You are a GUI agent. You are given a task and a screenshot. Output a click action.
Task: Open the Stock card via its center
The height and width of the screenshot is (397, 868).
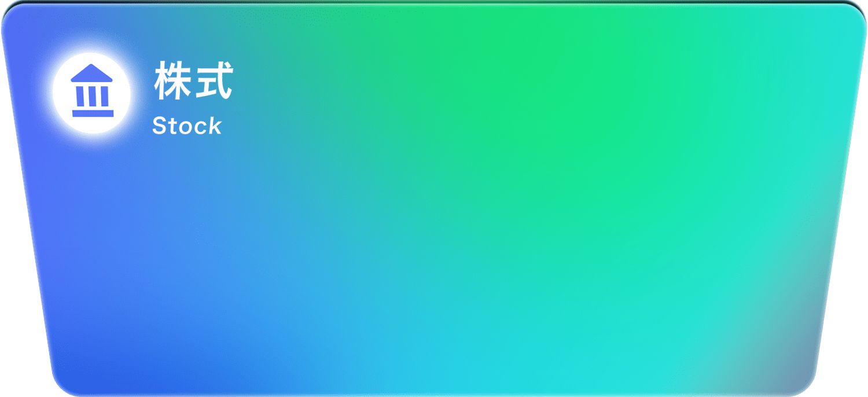[x=434, y=198]
